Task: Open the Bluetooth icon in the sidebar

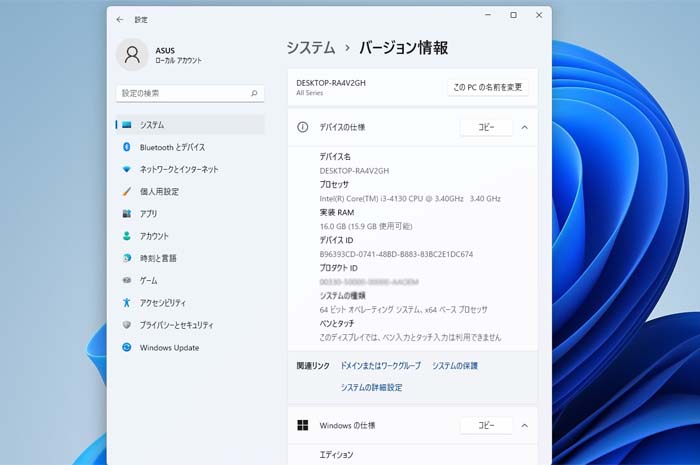Action: click(127, 147)
